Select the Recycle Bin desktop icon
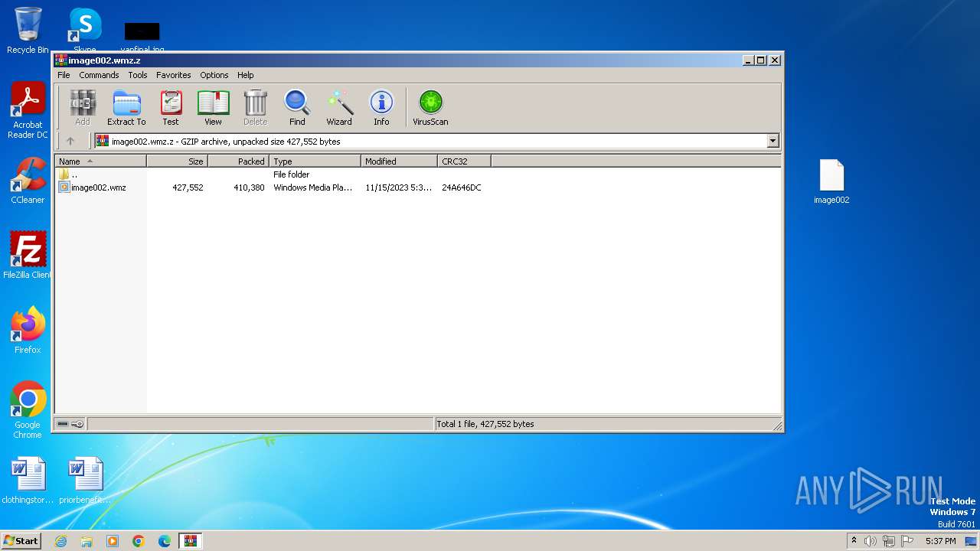This screenshot has height=551, width=980. point(28,31)
